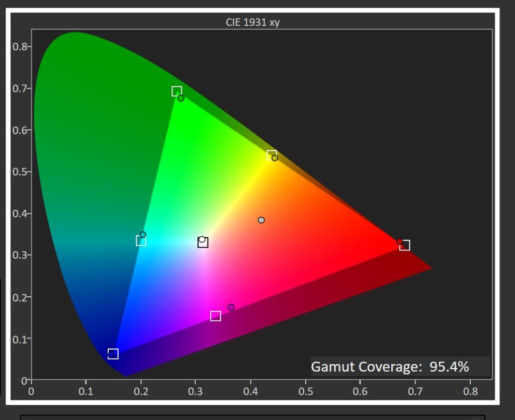Click the yellow secondary target square marker
This screenshot has height=420, width=515.
coord(272,154)
